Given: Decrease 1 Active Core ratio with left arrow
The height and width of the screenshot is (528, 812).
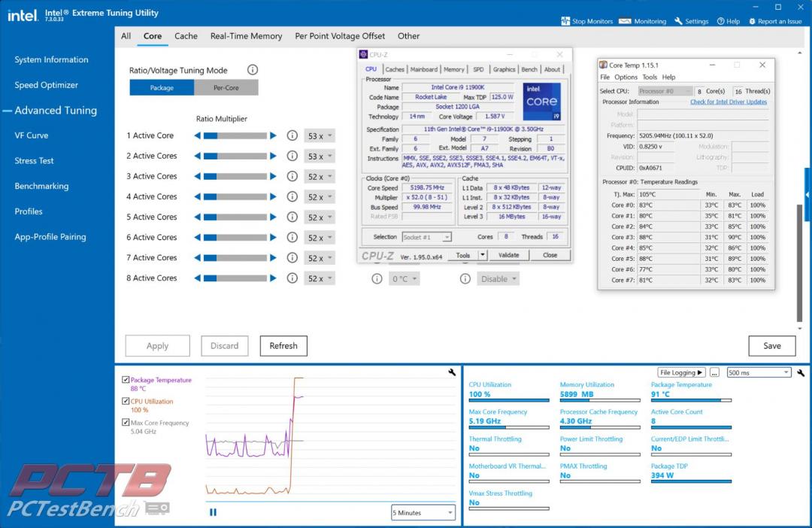Looking at the screenshot, I should pos(197,135).
